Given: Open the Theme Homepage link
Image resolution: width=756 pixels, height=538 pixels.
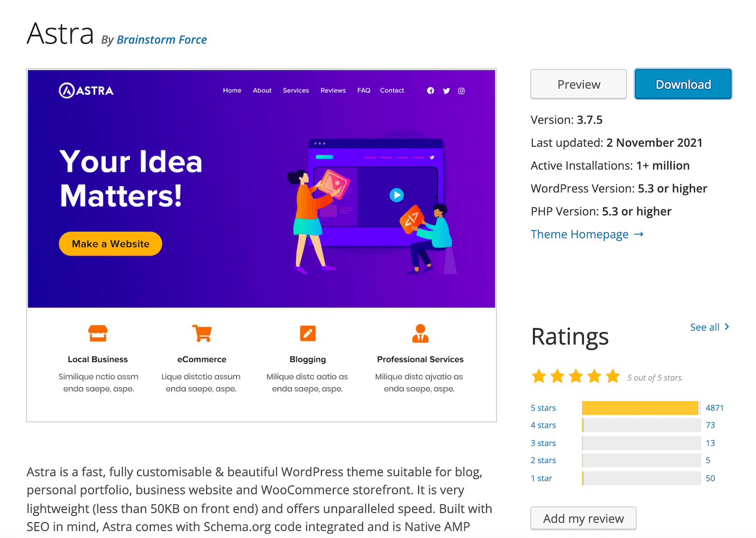Looking at the screenshot, I should (x=580, y=234).
